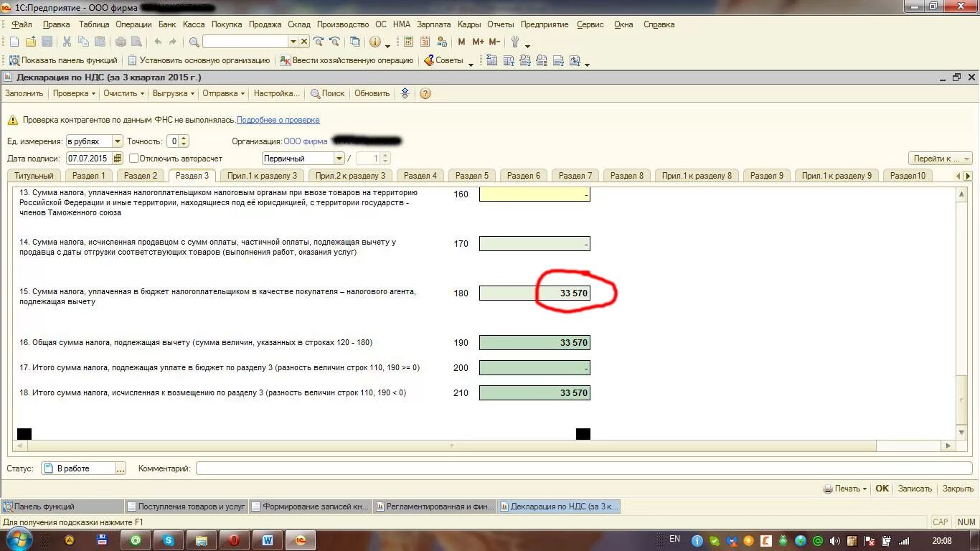Click the 'Записать' button
The image size is (980, 551).
pyautogui.click(x=915, y=489)
